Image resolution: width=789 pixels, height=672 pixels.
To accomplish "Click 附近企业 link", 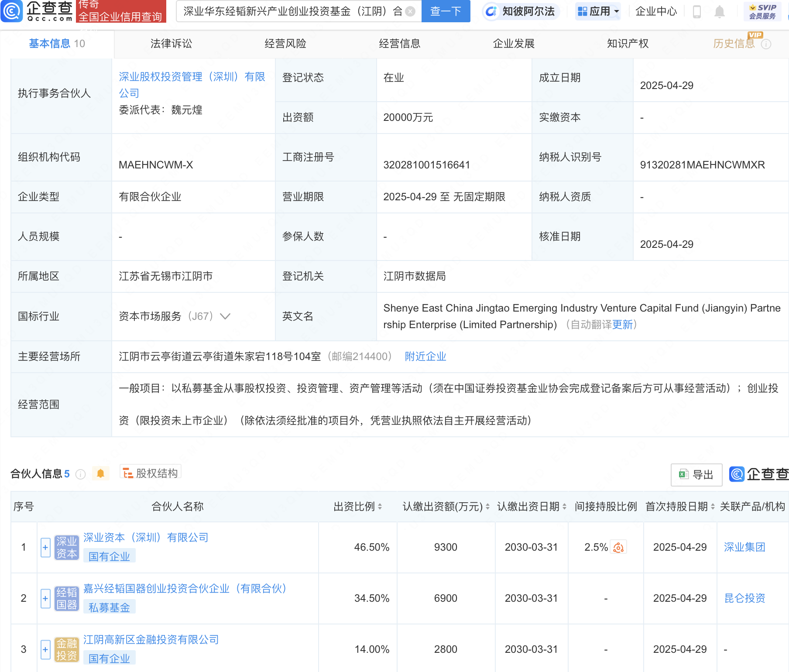I will point(425,357).
